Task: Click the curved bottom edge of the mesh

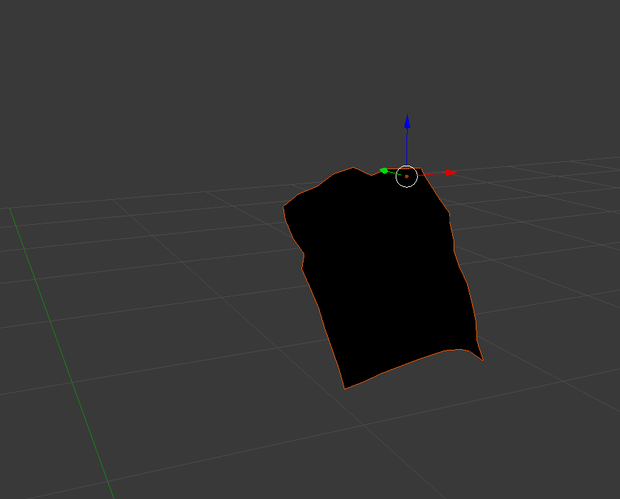Action: coord(411,362)
